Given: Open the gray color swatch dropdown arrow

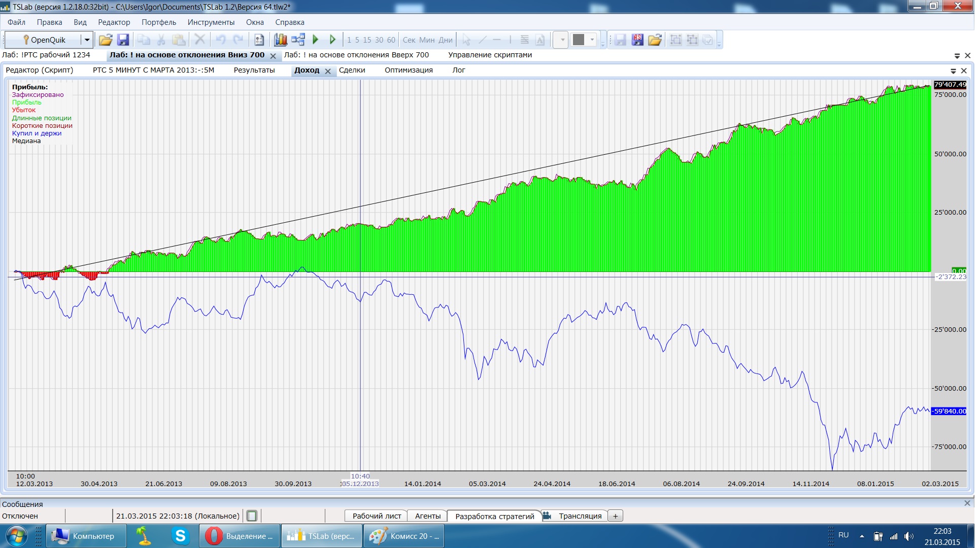Looking at the screenshot, I should [x=592, y=40].
